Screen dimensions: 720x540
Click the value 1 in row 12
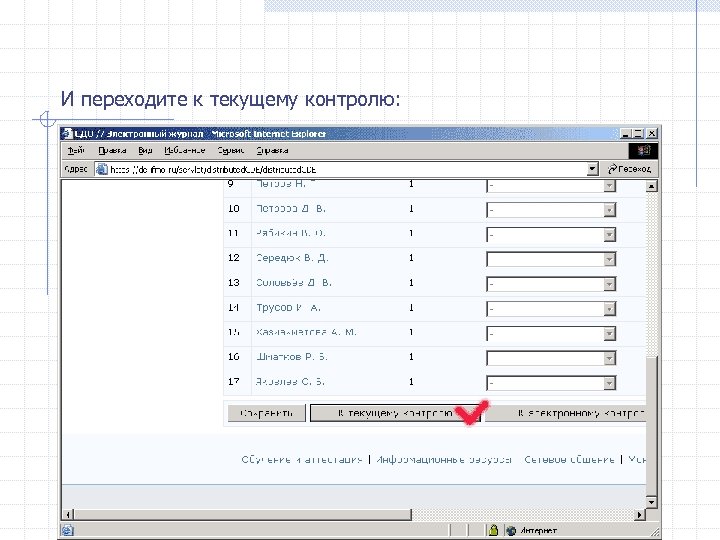[411, 258]
